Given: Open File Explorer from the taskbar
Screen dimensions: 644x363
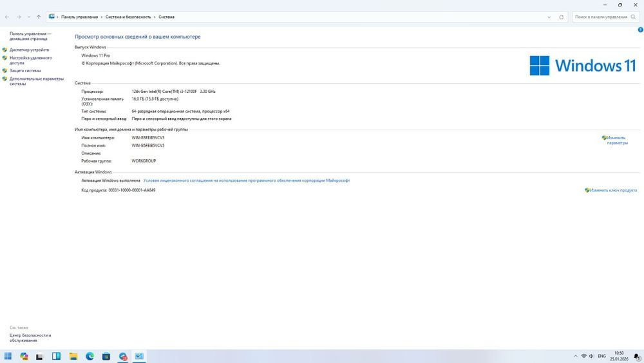Looking at the screenshot, I should coord(73,356).
